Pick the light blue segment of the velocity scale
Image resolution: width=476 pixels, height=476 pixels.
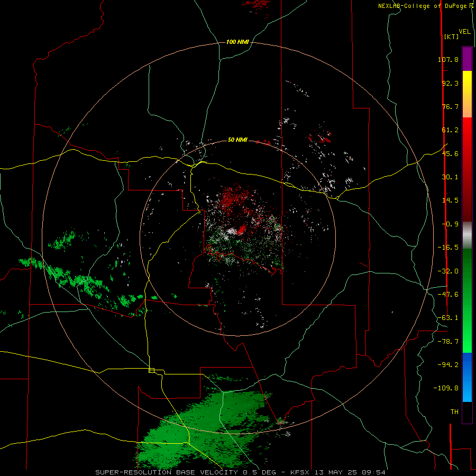click(x=467, y=391)
